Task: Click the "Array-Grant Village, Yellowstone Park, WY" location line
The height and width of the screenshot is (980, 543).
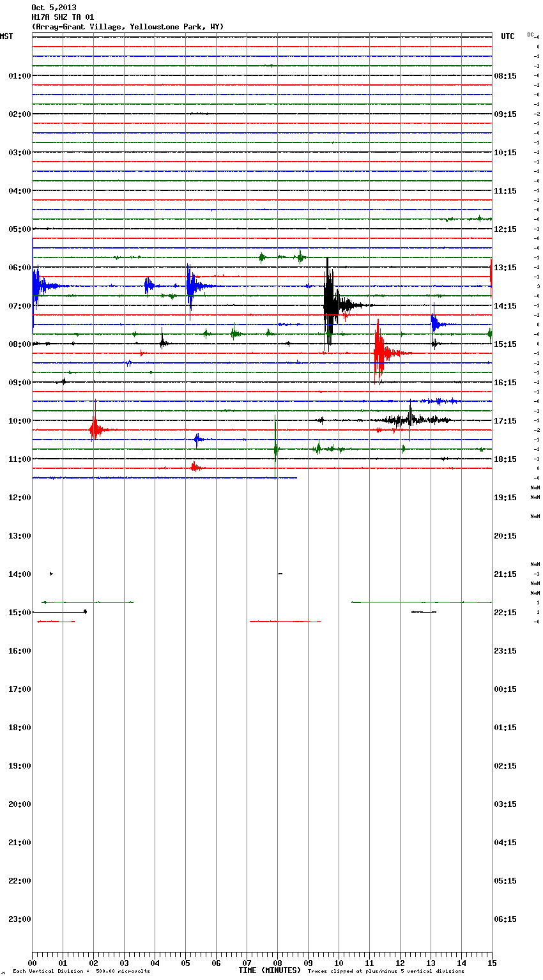Action: pos(128,27)
